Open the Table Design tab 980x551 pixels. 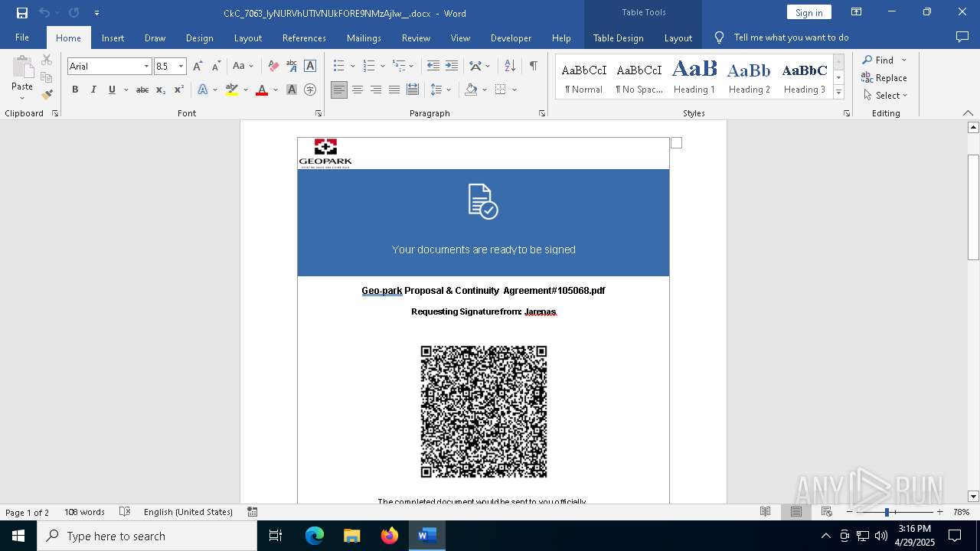click(618, 37)
